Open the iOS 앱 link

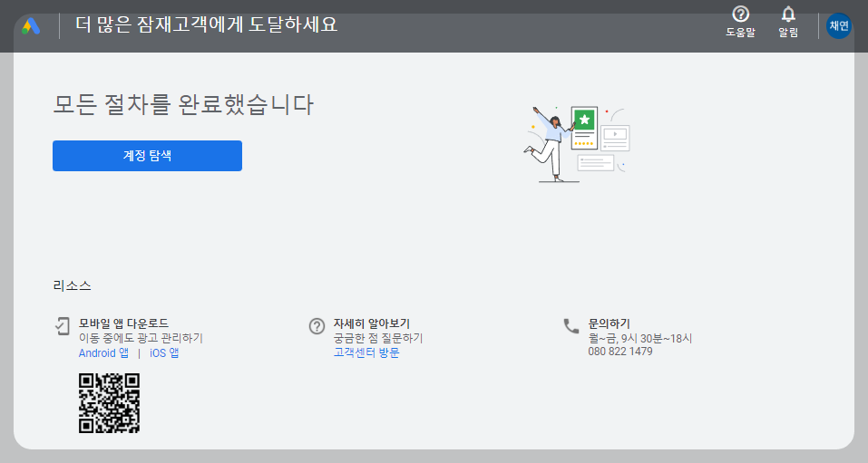pos(164,353)
